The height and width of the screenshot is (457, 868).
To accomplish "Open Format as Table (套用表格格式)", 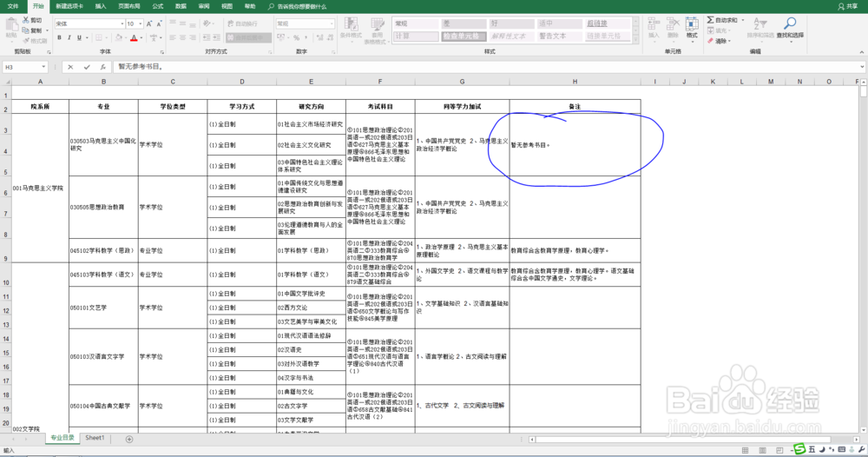I will click(377, 30).
